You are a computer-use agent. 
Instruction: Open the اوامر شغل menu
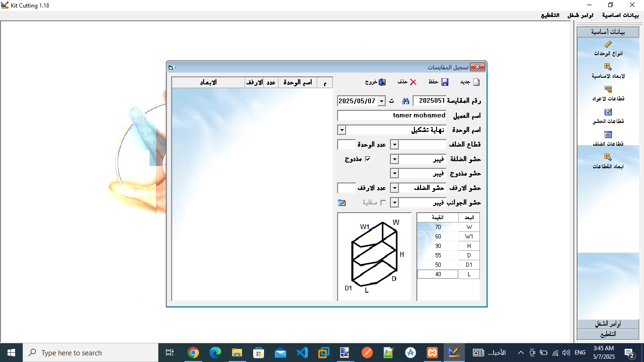click(580, 15)
